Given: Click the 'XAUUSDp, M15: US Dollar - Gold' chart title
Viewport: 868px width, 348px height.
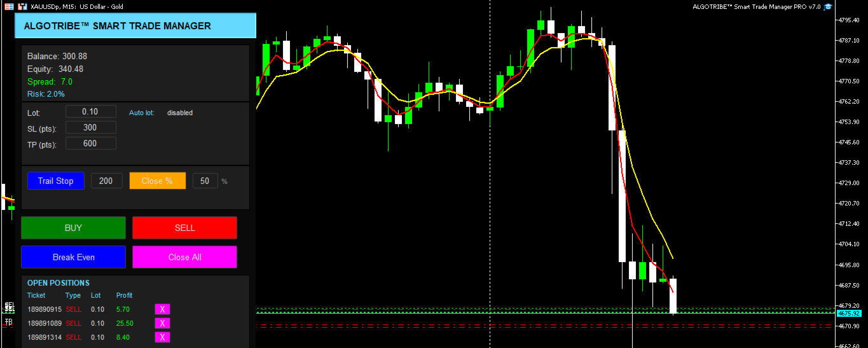Looking at the screenshot, I should [x=77, y=6].
